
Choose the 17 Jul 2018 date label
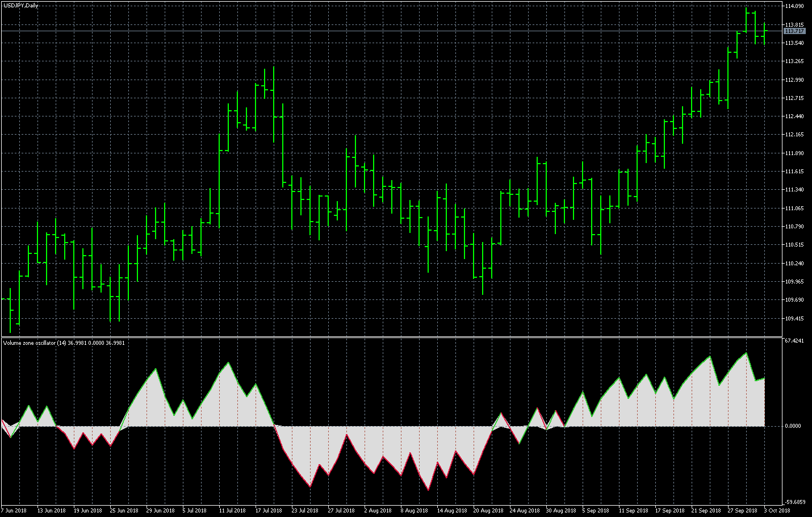coord(269,510)
